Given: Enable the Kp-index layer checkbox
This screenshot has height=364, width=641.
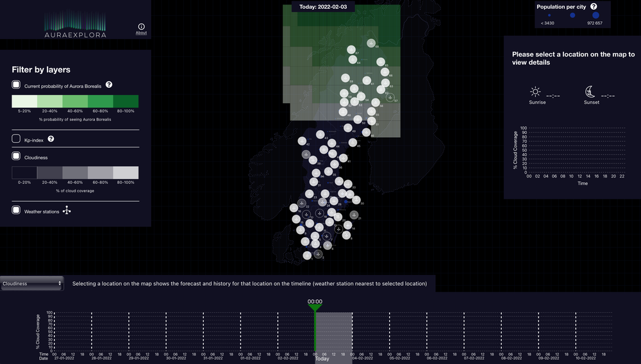Looking at the screenshot, I should tap(16, 139).
